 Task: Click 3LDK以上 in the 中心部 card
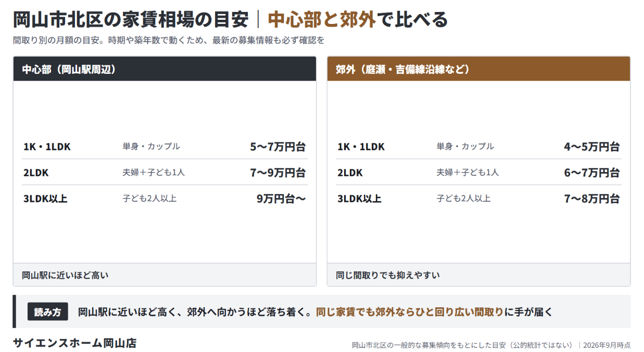[45, 199]
